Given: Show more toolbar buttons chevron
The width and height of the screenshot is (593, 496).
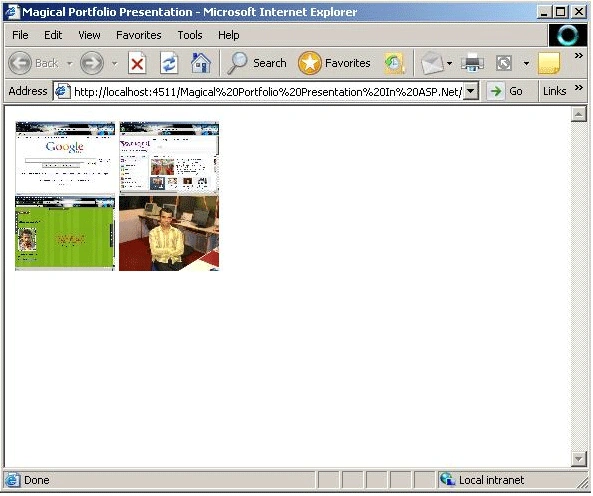Looking at the screenshot, I should (579, 56).
